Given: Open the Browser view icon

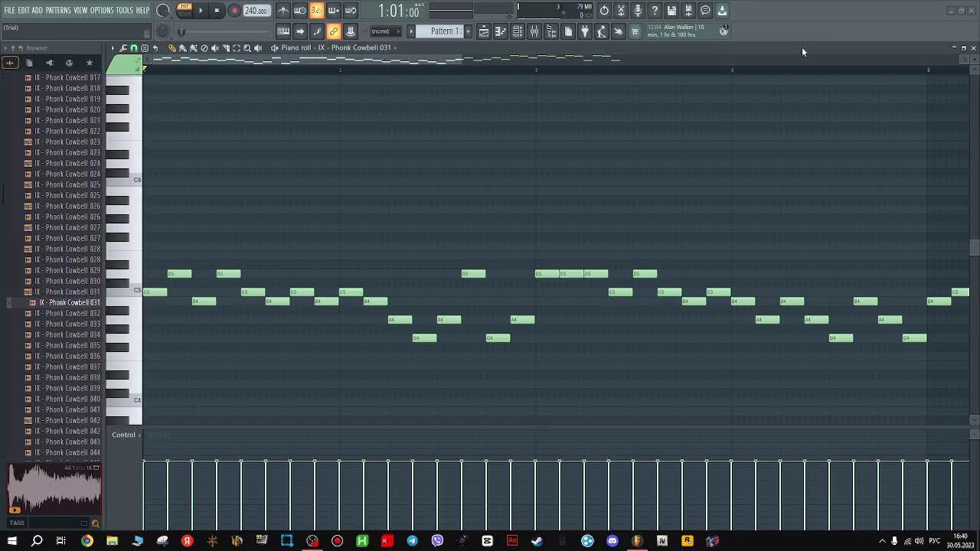Looking at the screenshot, I should [551, 31].
